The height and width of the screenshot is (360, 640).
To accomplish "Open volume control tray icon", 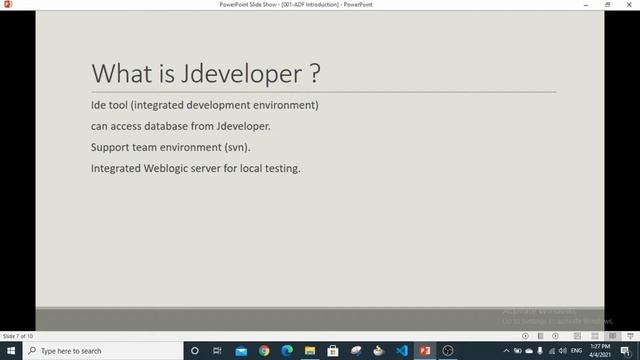I will (563, 351).
